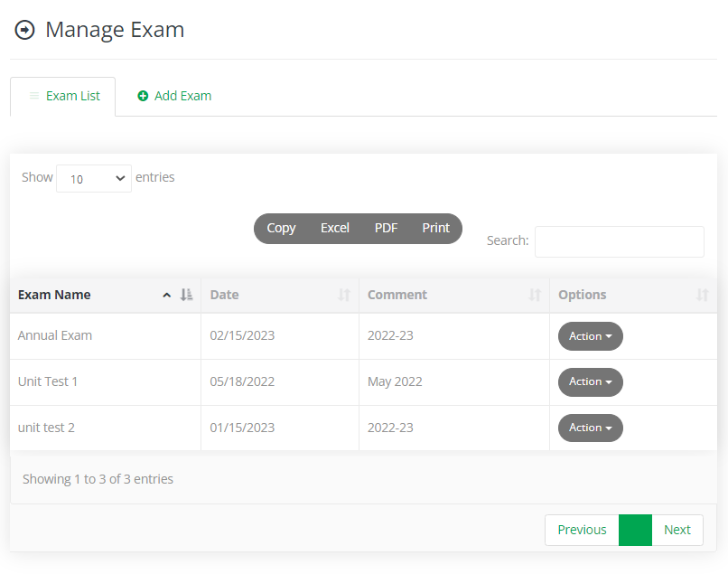Image resolution: width=728 pixels, height=574 pixels.
Task: Switch to the Add Exam tab
Action: [174, 95]
